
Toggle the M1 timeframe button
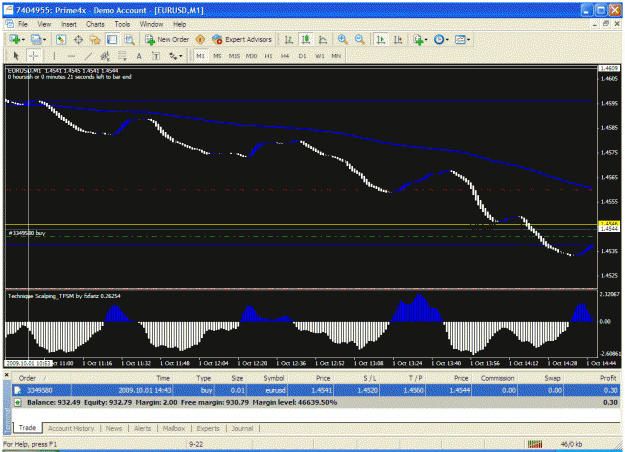[200, 56]
